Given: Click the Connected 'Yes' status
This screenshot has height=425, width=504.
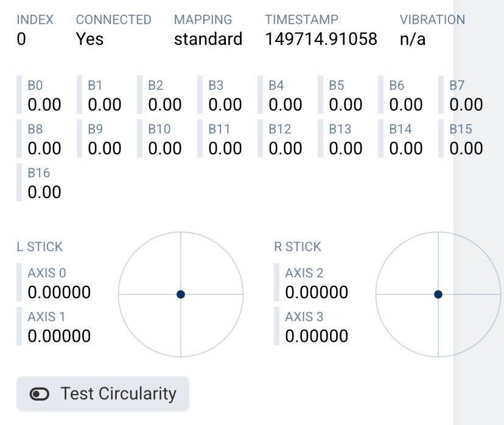Looking at the screenshot, I should [x=89, y=40].
